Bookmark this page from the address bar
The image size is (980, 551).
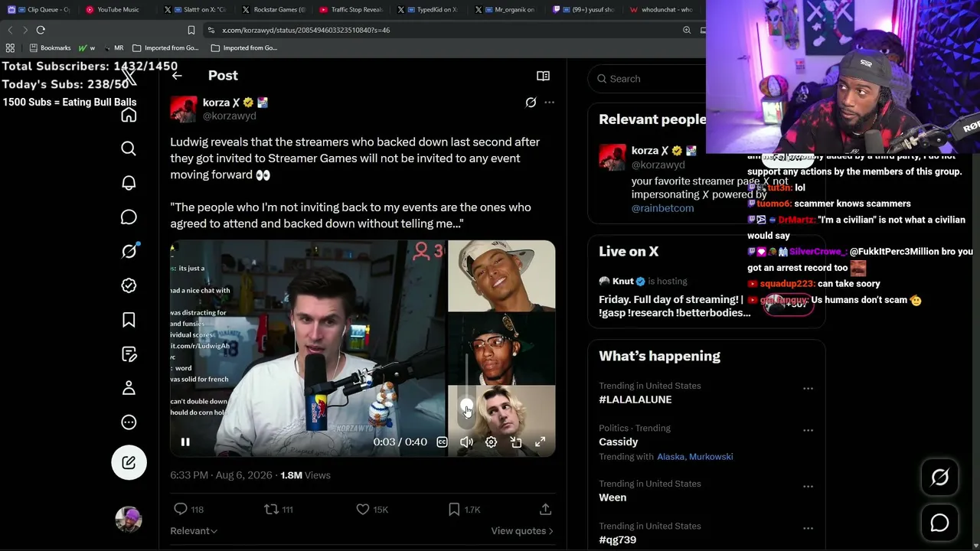tap(191, 30)
